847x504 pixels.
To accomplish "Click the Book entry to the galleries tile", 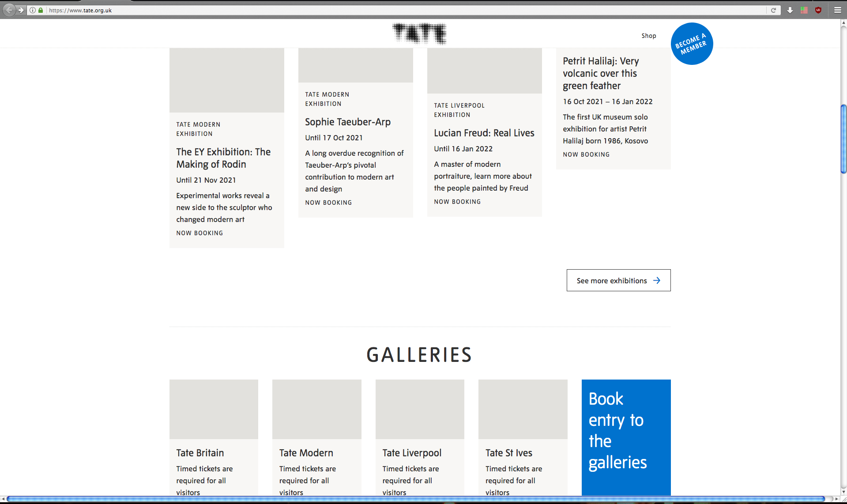I will (x=626, y=437).
